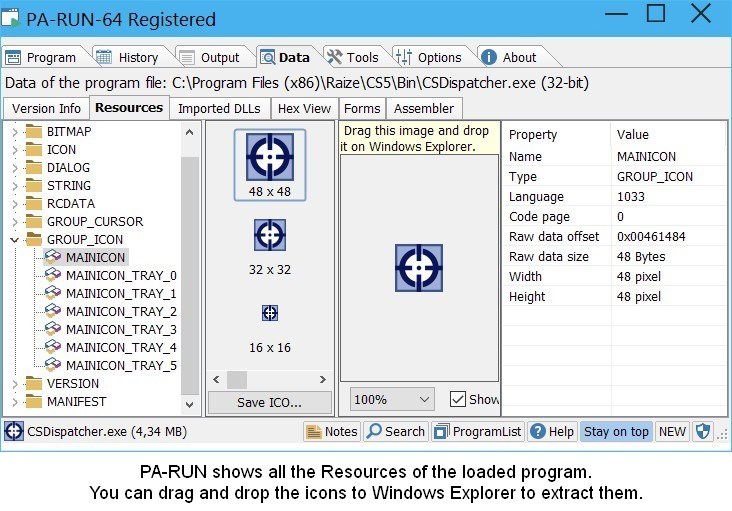Click the CSDispatcher.exe icon in status bar
This screenshot has height=511, width=732.
(x=14, y=432)
